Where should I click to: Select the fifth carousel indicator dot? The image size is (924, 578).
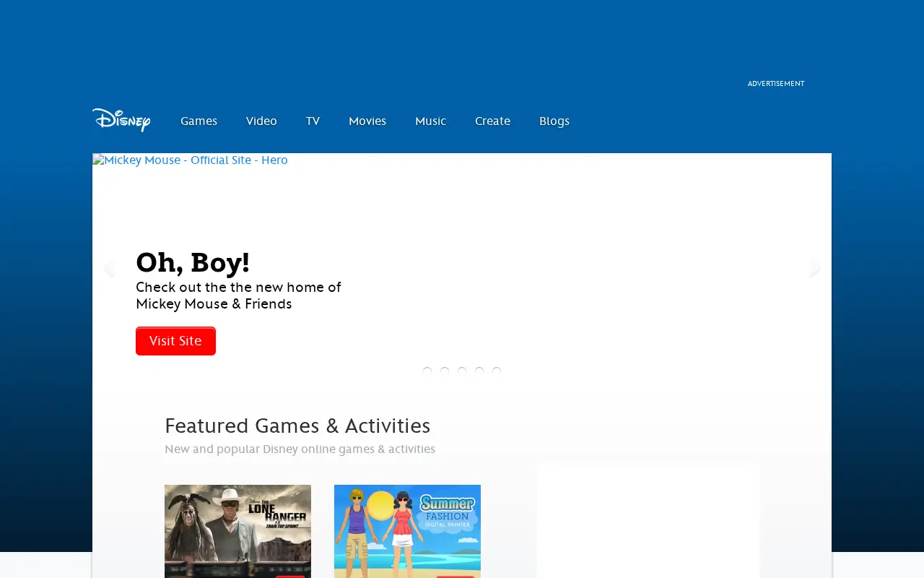[497, 371]
